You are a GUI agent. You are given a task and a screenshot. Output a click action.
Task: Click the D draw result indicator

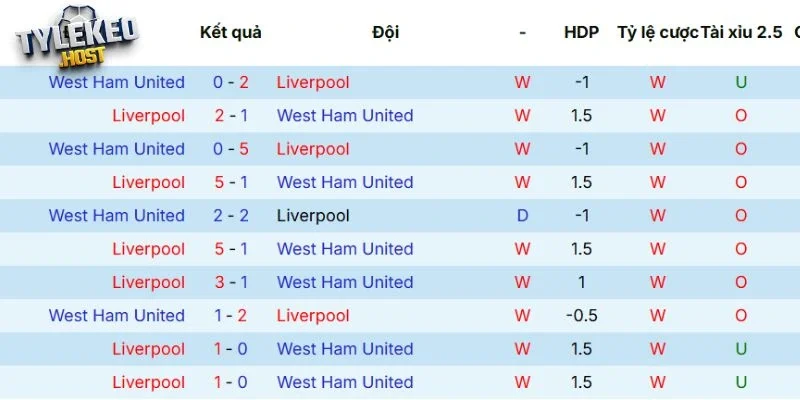(522, 215)
